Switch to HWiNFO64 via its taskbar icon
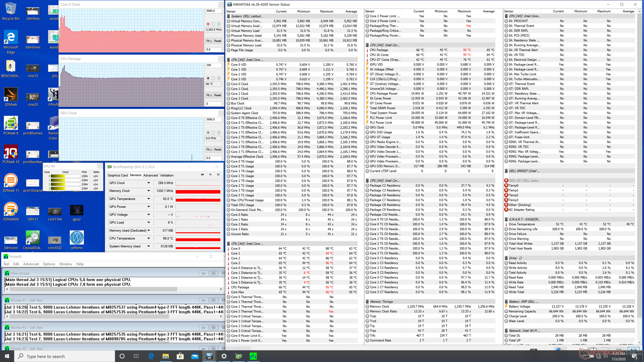 (209, 356)
